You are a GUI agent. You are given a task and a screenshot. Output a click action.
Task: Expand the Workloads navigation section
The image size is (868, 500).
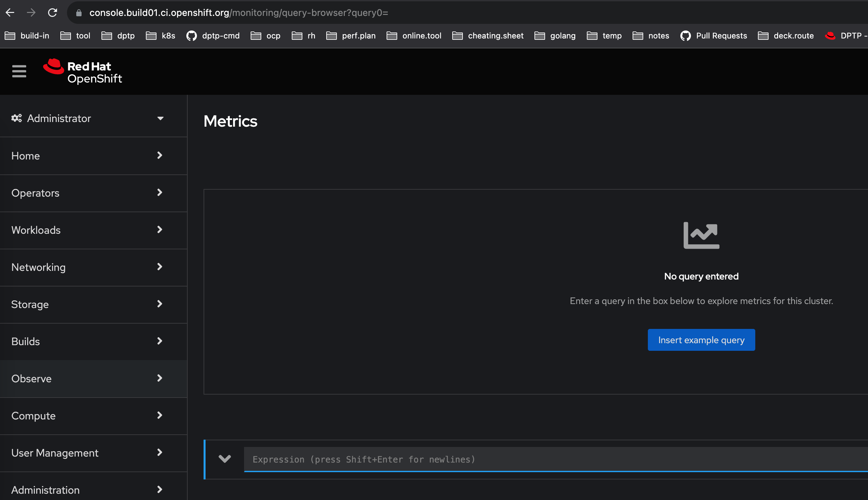point(88,230)
